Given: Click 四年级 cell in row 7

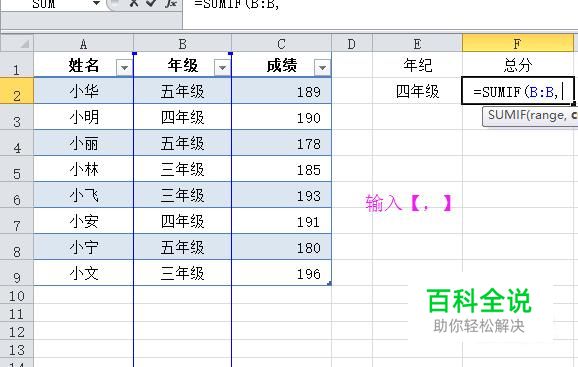Looking at the screenshot, I should [x=182, y=221].
